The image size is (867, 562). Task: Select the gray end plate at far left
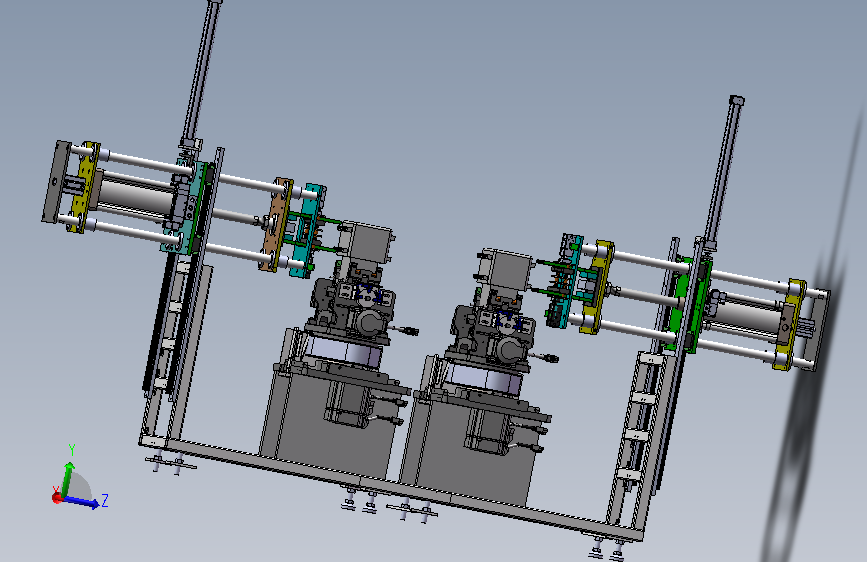click(56, 181)
